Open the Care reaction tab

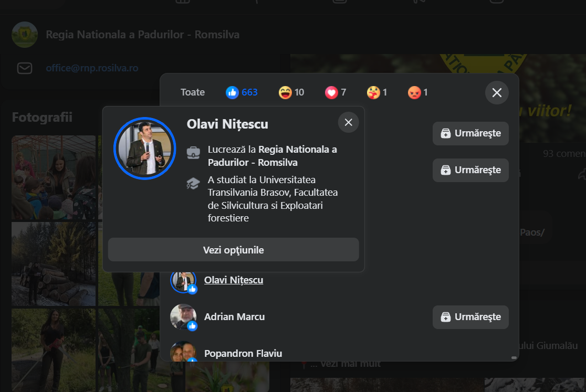click(377, 92)
